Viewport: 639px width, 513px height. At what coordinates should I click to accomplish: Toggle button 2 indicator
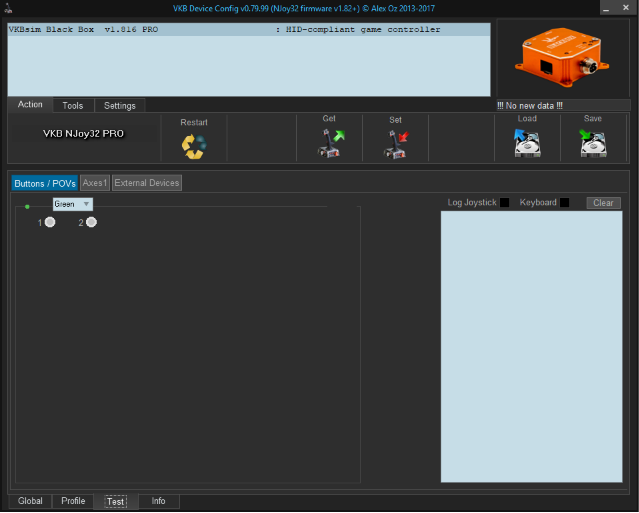coord(91,222)
